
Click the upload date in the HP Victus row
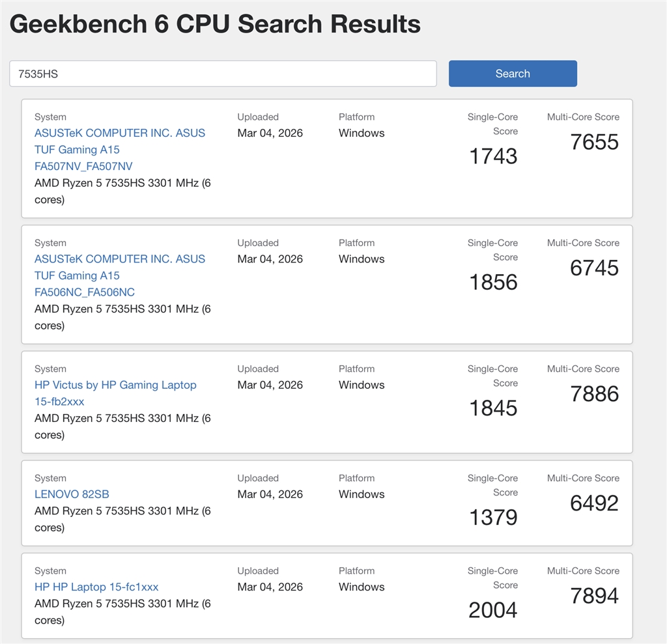point(270,385)
